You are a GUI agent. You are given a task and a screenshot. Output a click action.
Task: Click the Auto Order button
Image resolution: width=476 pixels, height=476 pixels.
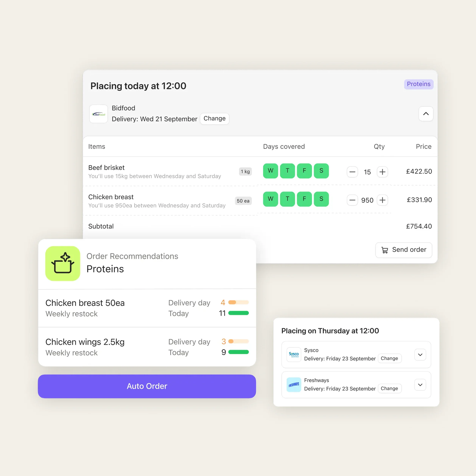[147, 386]
